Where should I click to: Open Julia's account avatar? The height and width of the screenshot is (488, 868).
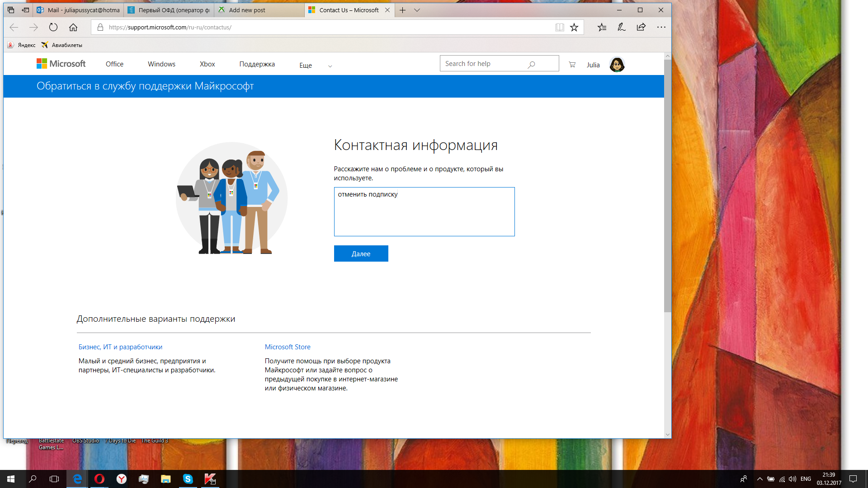coord(617,65)
